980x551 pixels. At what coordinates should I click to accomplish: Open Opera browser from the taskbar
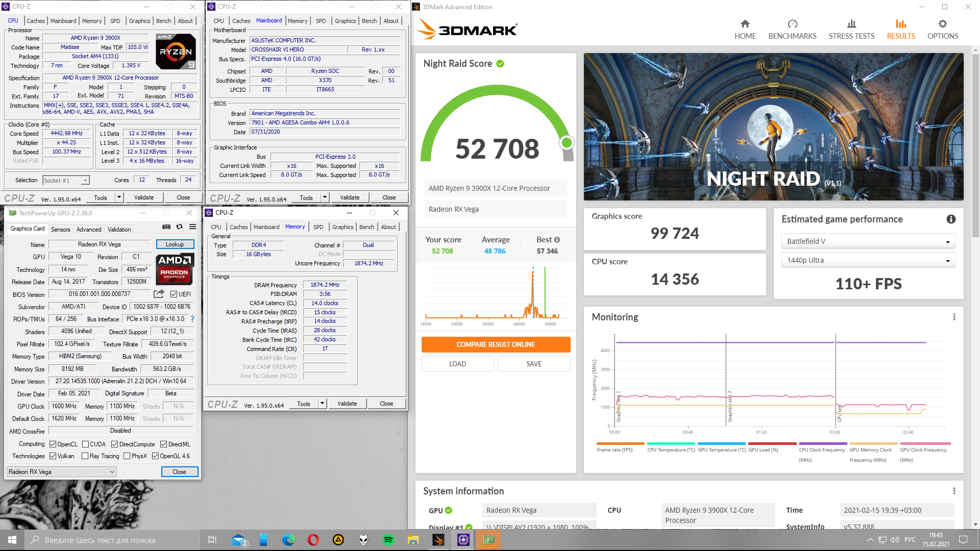point(313,540)
